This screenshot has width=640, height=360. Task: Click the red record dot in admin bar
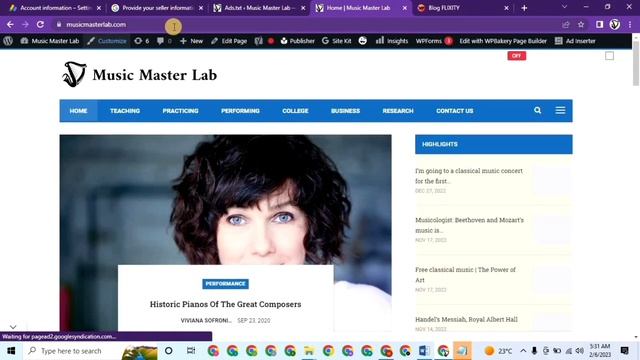tap(271, 41)
